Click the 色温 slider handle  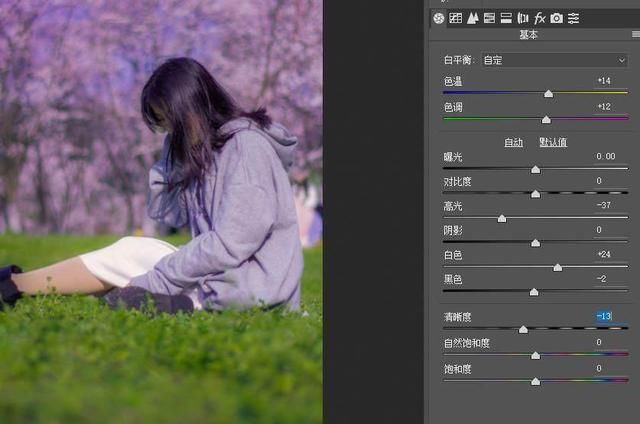pos(549,94)
